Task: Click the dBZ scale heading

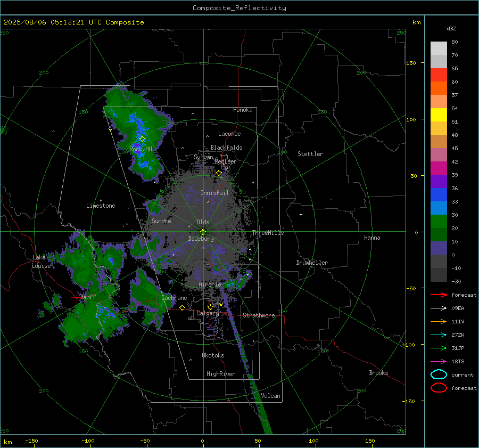Action: point(451,28)
